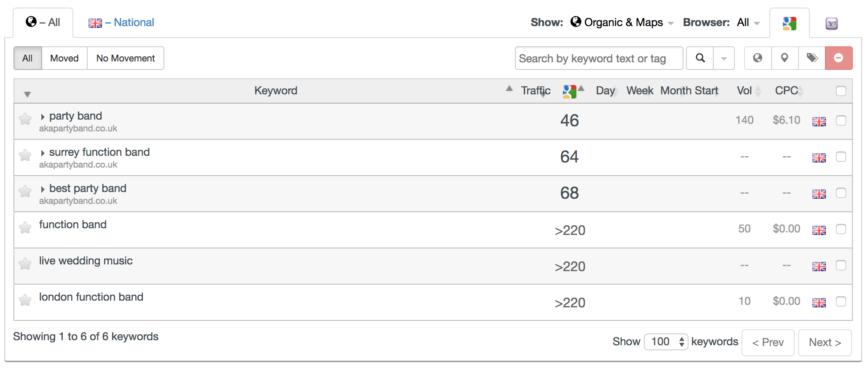
Task: Open the Browser All dropdown
Action: [x=748, y=22]
